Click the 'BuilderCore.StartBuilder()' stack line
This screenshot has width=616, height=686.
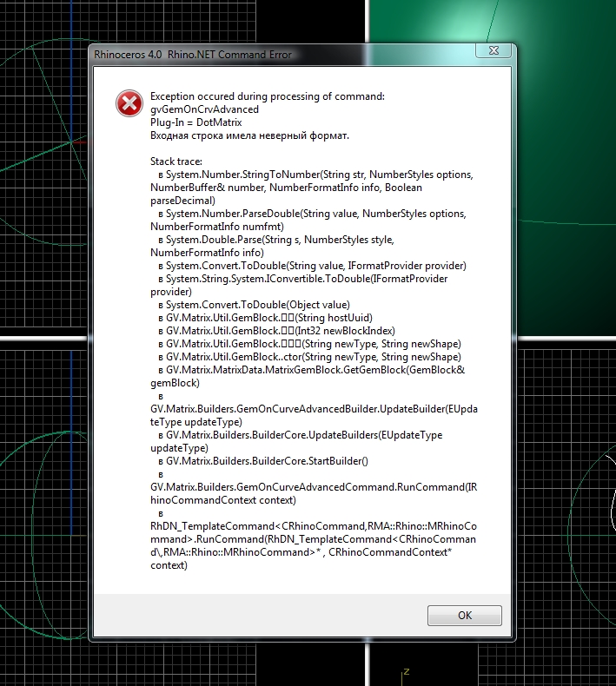coord(263,461)
